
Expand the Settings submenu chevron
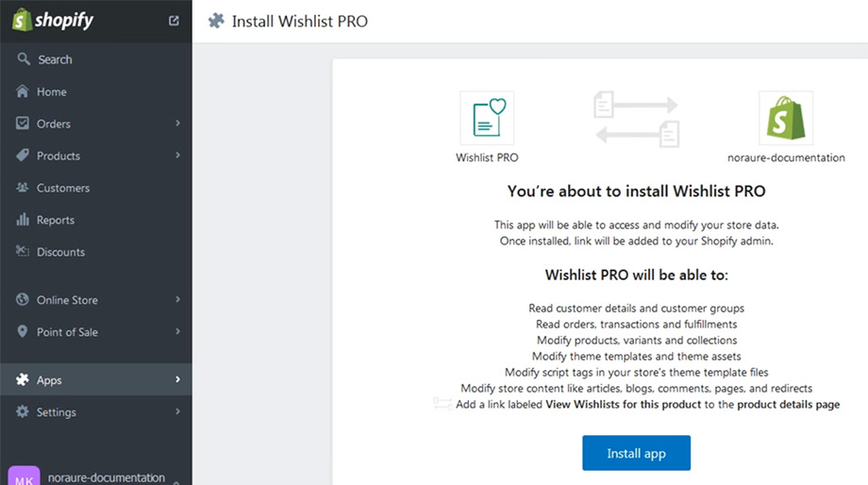click(177, 411)
